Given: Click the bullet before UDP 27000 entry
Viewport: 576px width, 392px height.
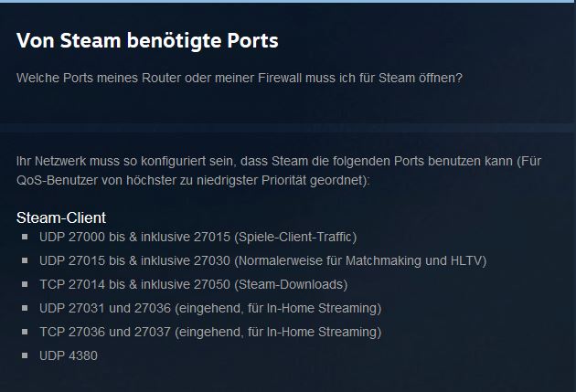Looking at the screenshot, I should coord(25,237).
